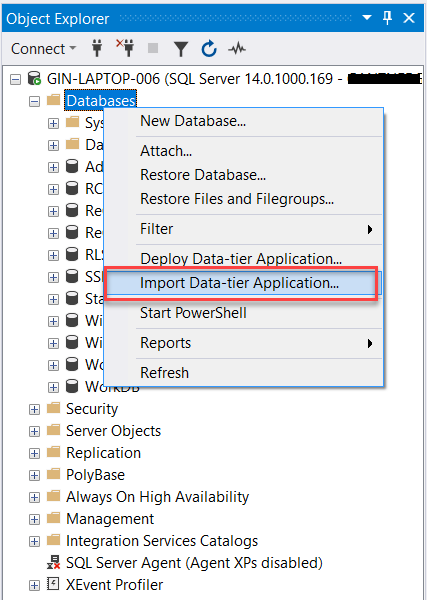Expand the Security folder

pos(34,409)
